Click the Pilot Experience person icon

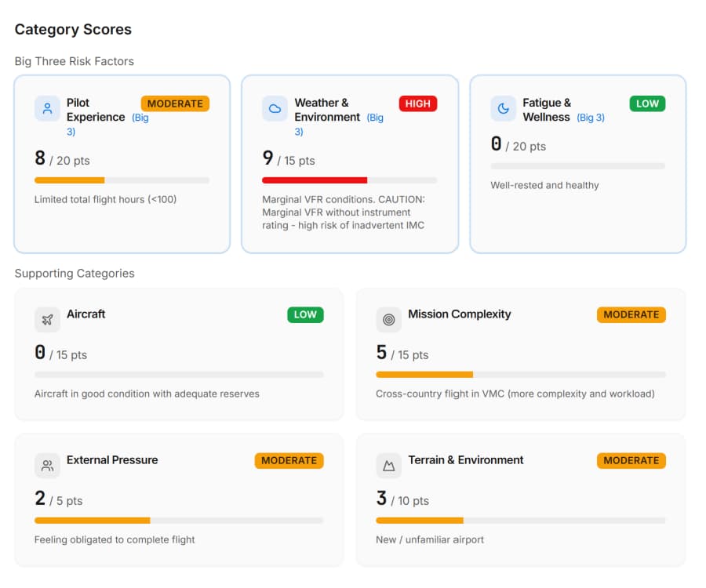tap(47, 109)
